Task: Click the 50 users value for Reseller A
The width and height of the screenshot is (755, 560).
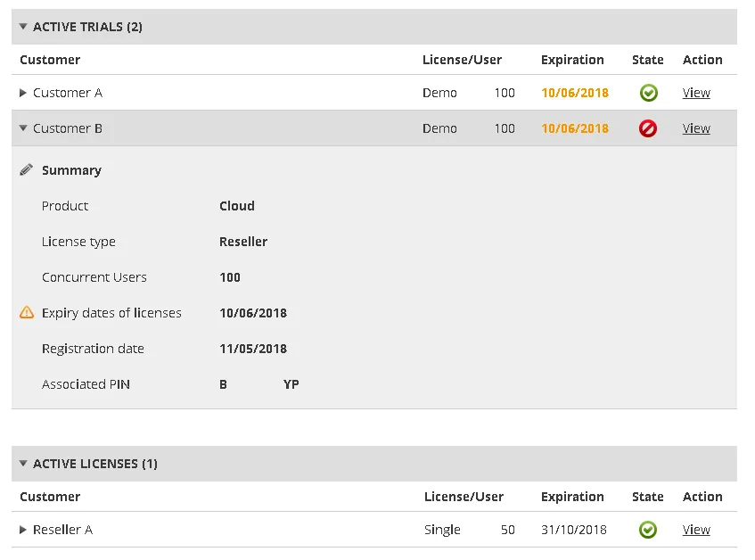Action: (508, 530)
